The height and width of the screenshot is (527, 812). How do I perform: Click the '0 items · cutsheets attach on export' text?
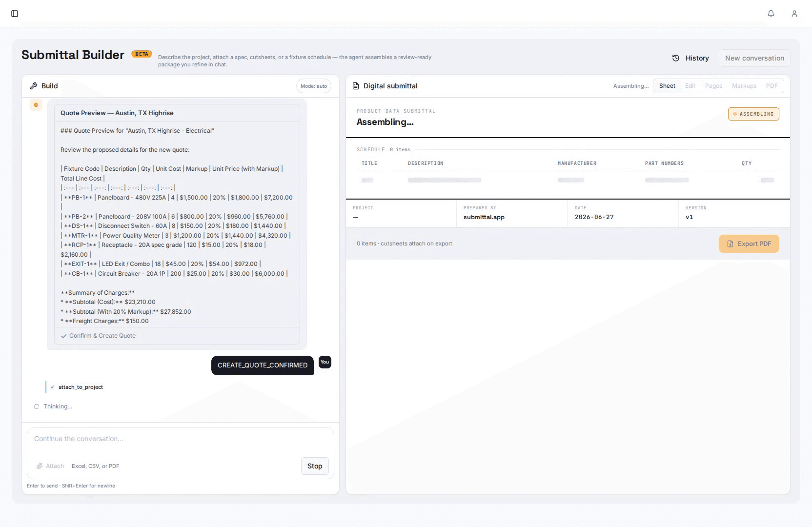(405, 243)
